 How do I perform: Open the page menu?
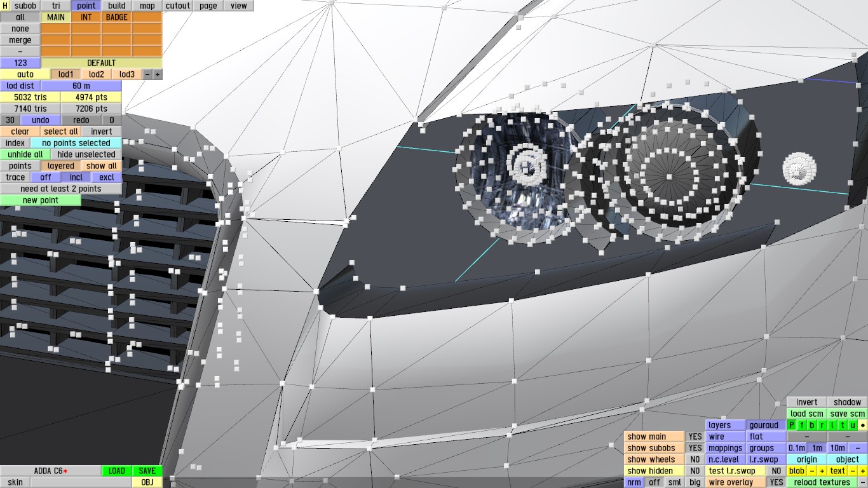[x=208, y=6]
